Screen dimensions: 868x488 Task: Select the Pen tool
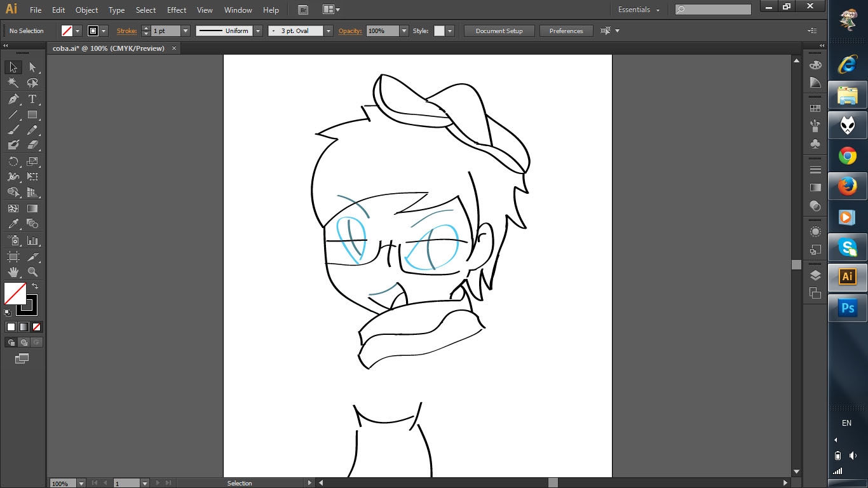(13, 99)
